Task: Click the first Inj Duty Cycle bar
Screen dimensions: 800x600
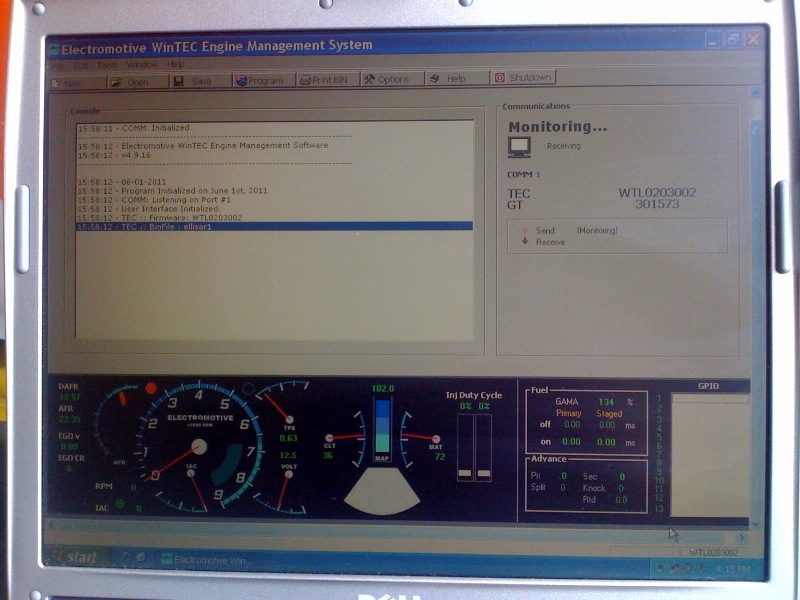Action: (465, 447)
